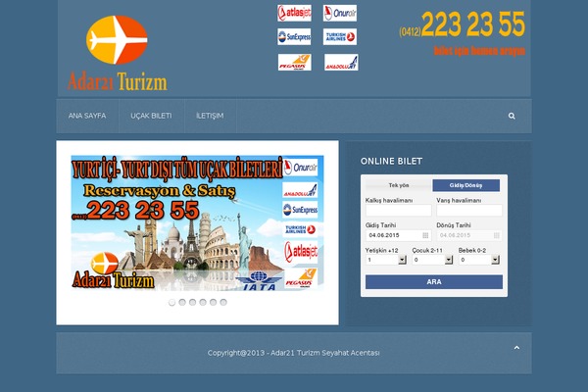Click the Adar21 Turizm airplane logo
The image size is (588, 392).
[x=117, y=40]
